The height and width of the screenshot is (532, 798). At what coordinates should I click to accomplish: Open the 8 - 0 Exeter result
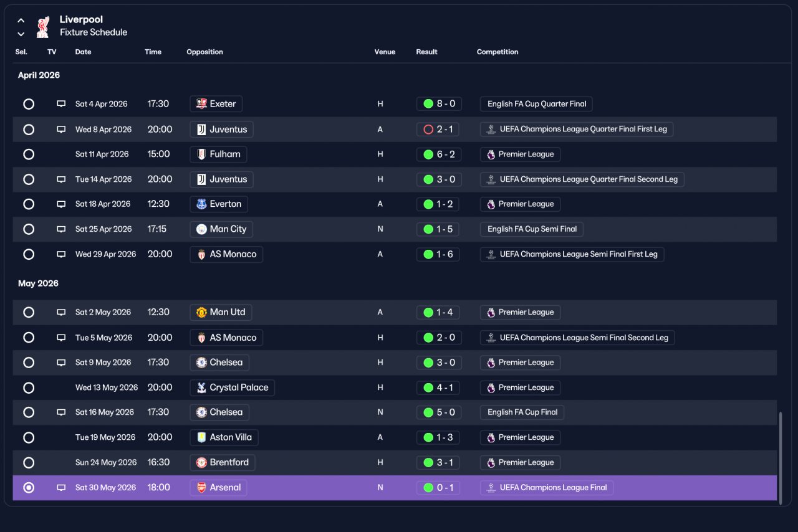tap(439, 104)
